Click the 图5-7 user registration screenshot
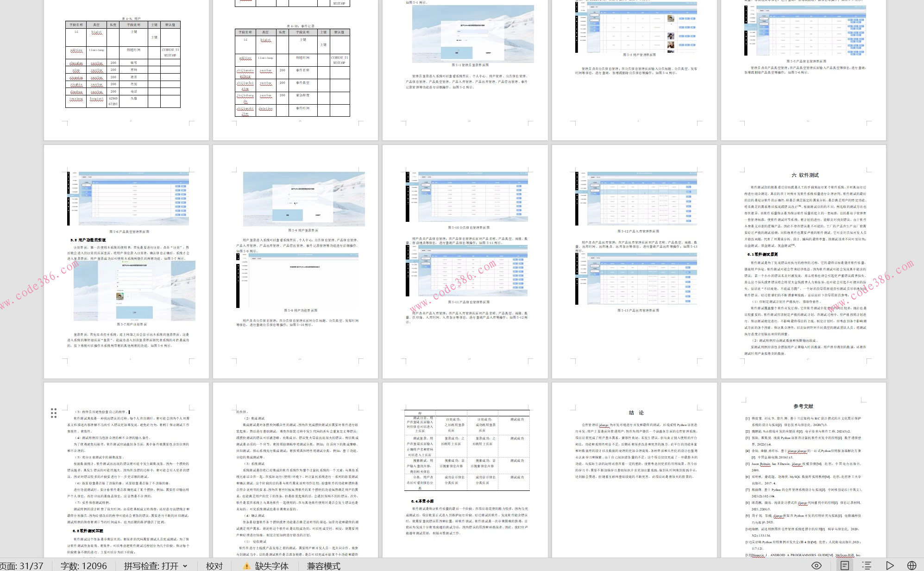This screenshot has height=571, width=924. coord(134,291)
